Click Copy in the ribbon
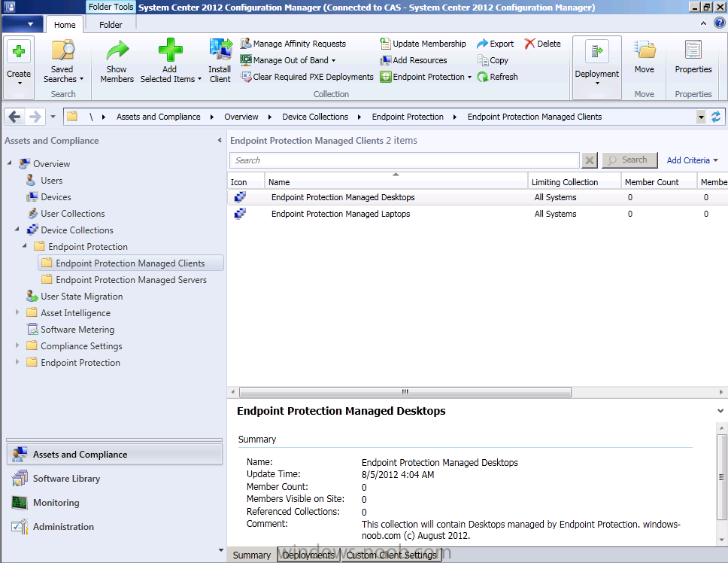 493,60
